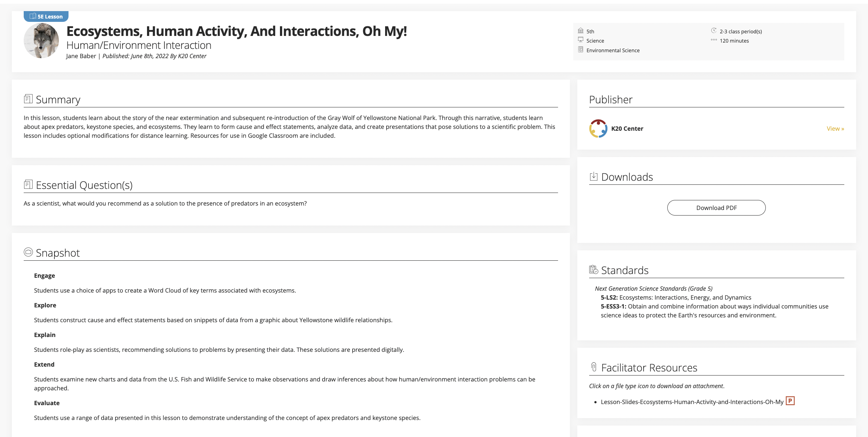Click the Standards clipboard icon
868x437 pixels.
(x=594, y=270)
